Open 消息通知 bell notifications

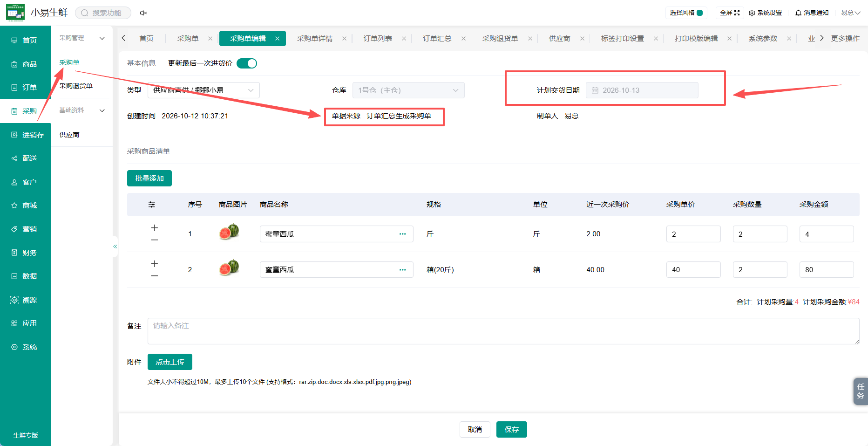tap(812, 13)
